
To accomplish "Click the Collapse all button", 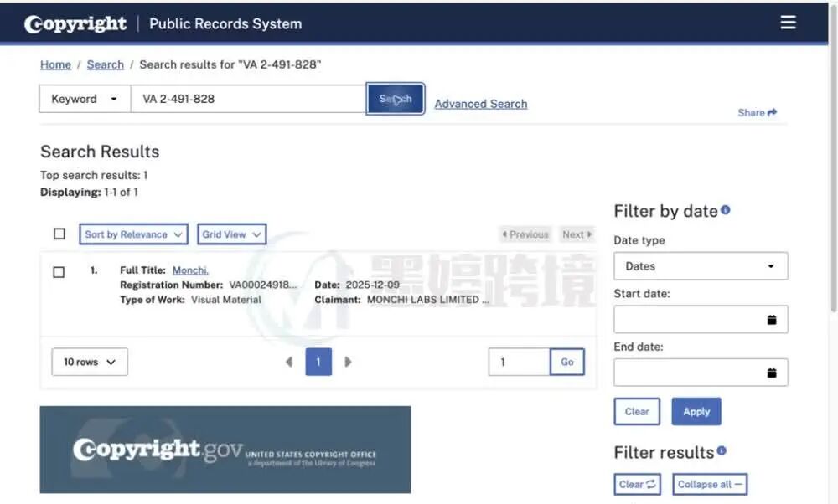I will [x=710, y=484].
